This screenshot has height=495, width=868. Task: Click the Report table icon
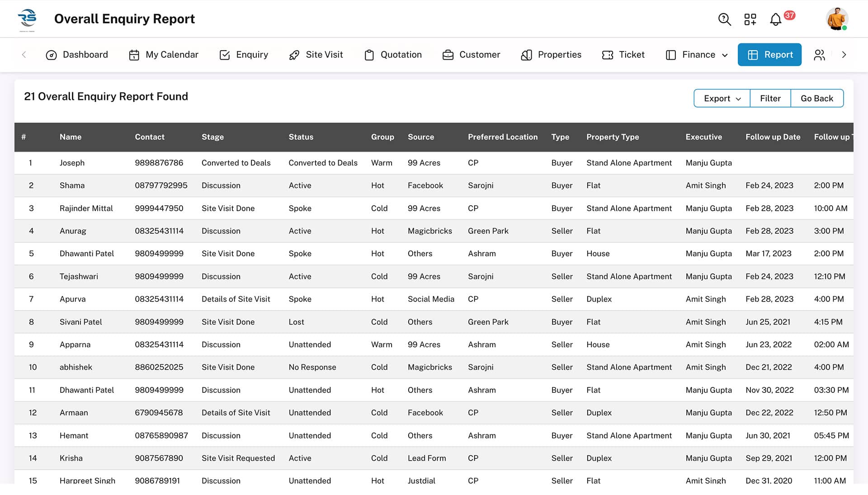753,55
